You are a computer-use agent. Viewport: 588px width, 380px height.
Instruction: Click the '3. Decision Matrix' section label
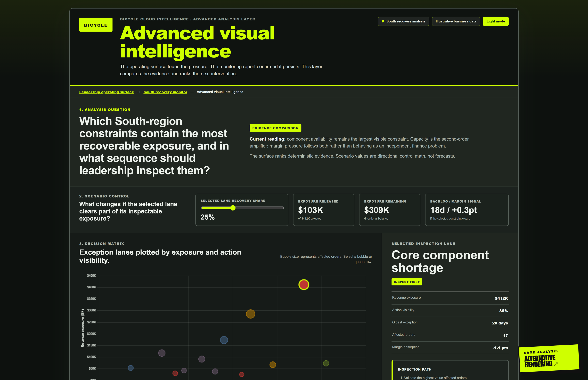click(x=102, y=244)
